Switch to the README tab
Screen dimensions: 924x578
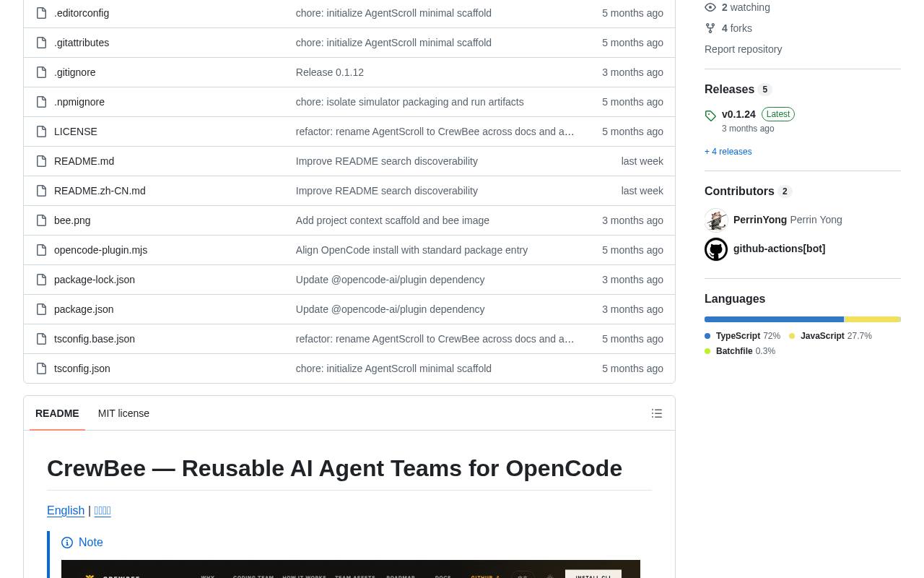(57, 413)
